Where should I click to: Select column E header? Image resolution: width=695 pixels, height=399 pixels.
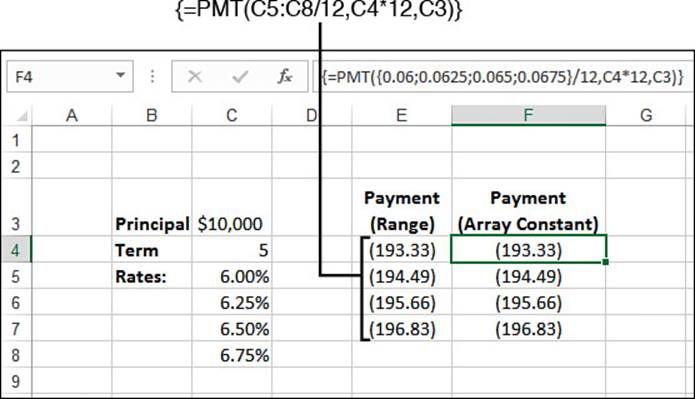(x=402, y=116)
